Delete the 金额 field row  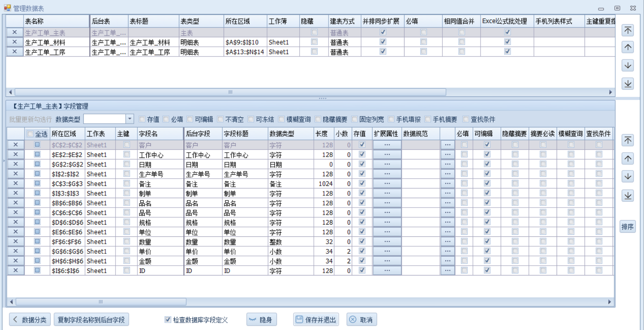point(15,261)
